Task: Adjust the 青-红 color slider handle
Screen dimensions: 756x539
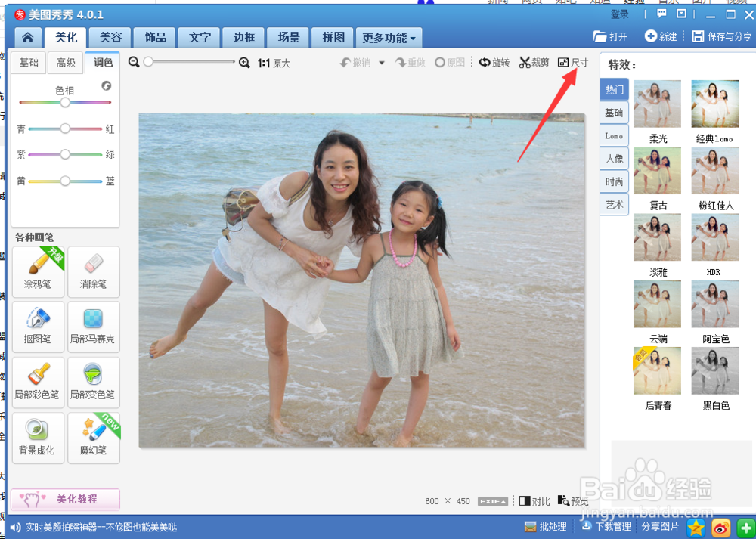Action: click(65, 129)
